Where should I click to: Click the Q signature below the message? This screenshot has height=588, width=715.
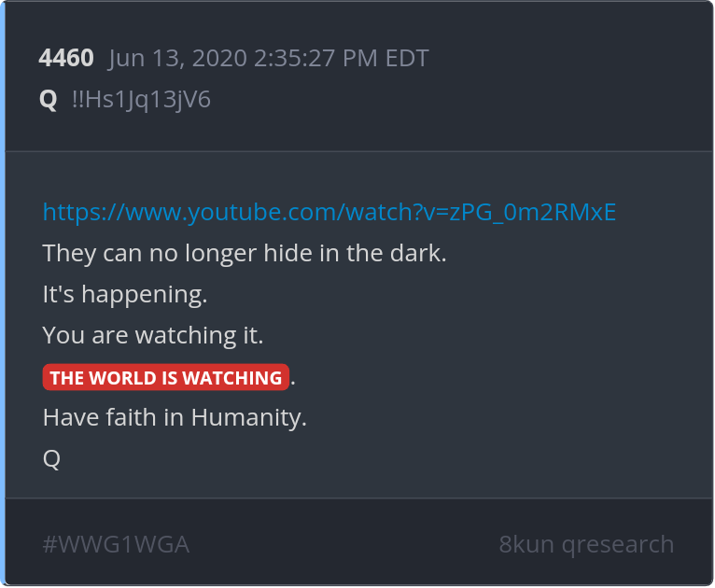(51, 458)
